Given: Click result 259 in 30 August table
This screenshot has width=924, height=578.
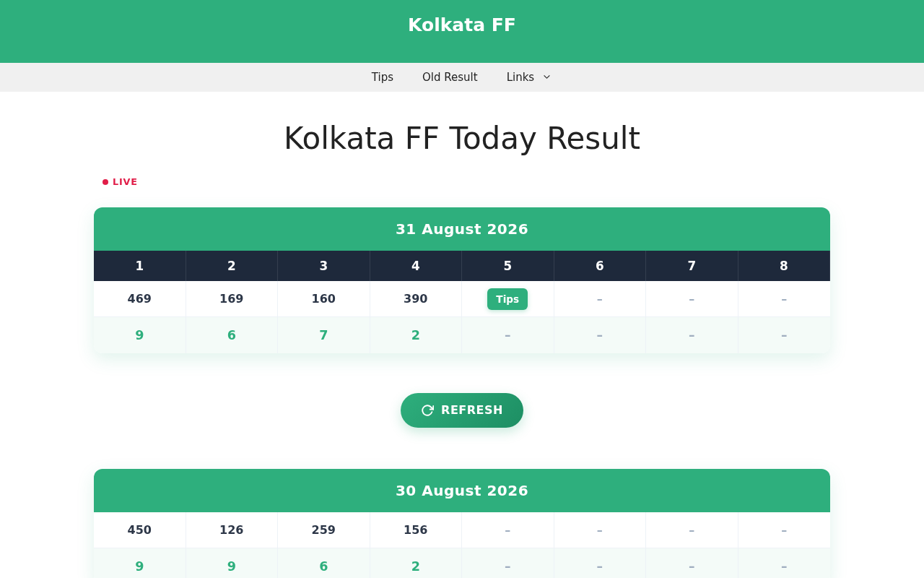Looking at the screenshot, I should tap(323, 530).
